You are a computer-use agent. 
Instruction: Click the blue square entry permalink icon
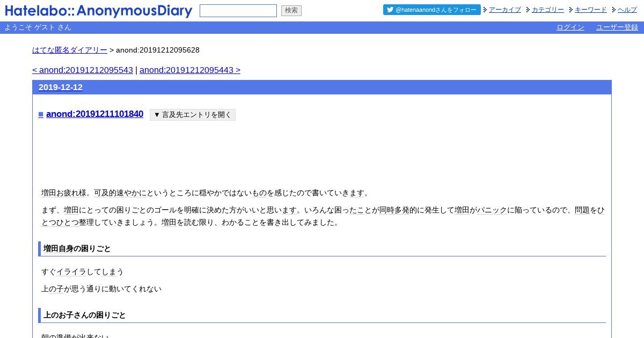[x=41, y=114]
